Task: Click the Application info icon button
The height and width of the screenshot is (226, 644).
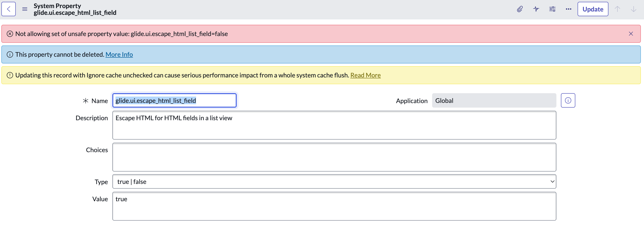Action: (568, 100)
